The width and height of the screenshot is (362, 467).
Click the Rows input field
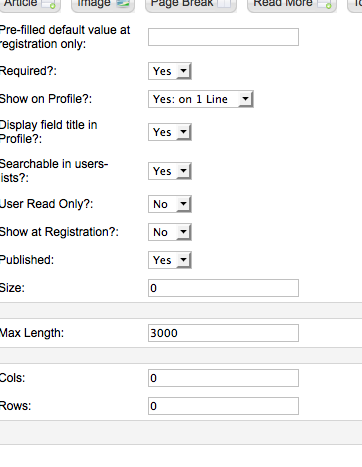pyautogui.click(x=223, y=406)
